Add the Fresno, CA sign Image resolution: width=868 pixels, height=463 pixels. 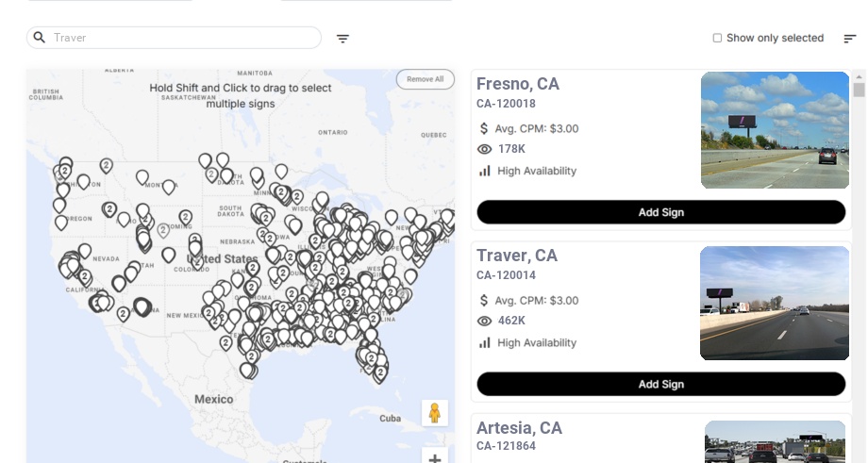[660, 212]
